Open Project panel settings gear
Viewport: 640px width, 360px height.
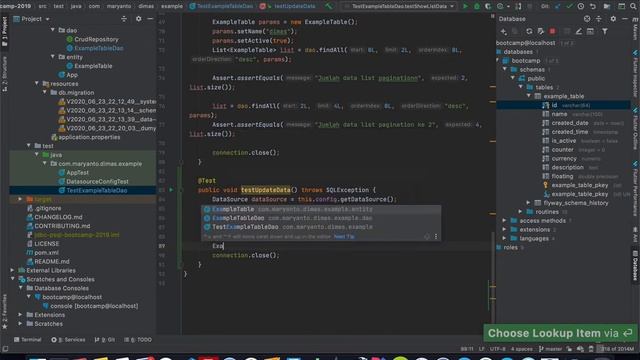click(x=139, y=19)
